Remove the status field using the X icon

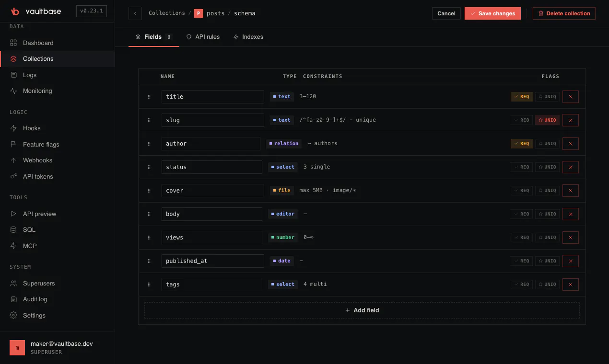click(x=571, y=167)
